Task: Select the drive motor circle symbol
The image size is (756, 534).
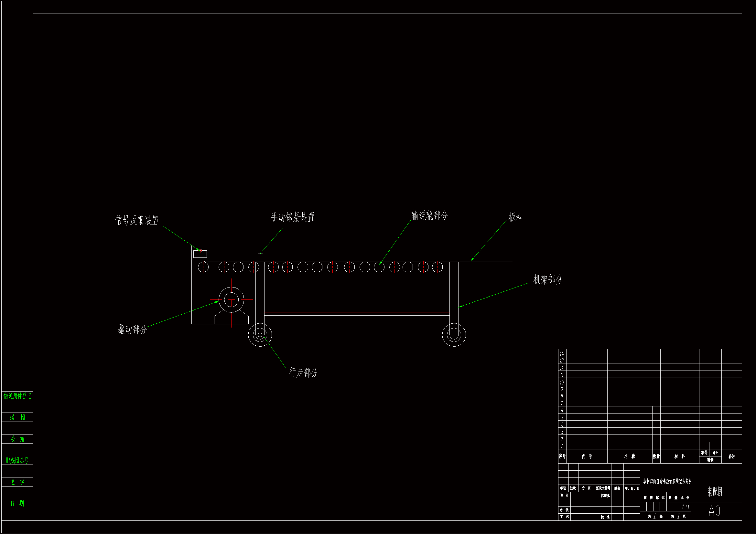Action: [x=231, y=300]
